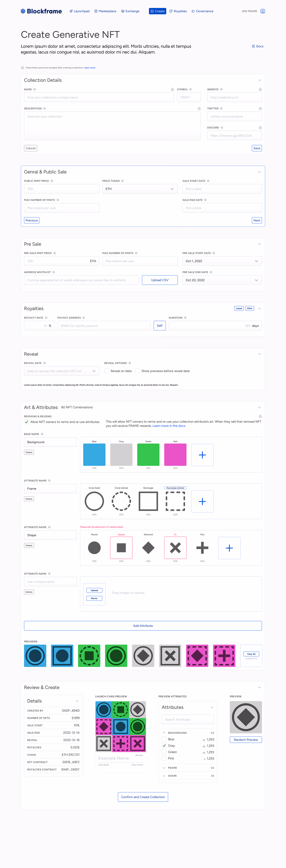Click help icon next to Price Token
Image resolution: width=286 pixels, height=868 pixels.
pyautogui.click(x=123, y=181)
